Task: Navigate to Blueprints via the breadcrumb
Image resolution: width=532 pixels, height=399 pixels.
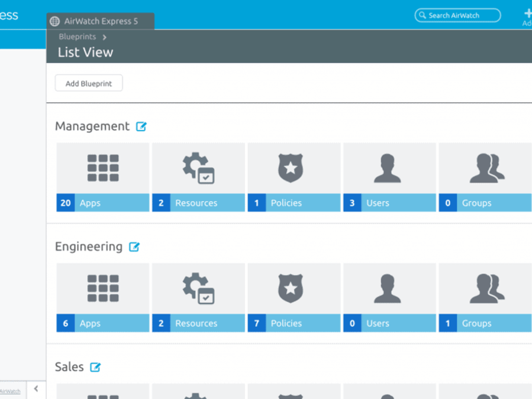Action: 77,36
